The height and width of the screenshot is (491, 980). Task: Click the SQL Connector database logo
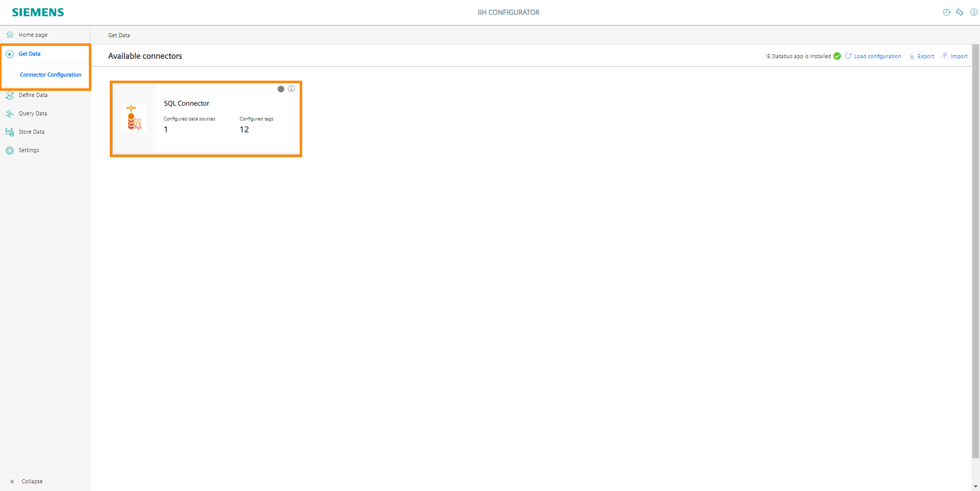click(134, 118)
